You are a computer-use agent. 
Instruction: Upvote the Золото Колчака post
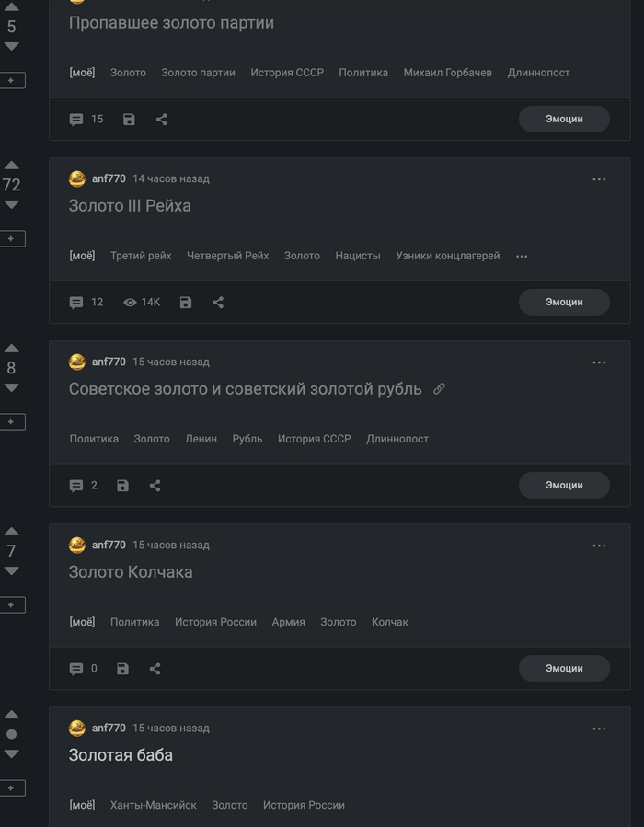tap(11, 531)
